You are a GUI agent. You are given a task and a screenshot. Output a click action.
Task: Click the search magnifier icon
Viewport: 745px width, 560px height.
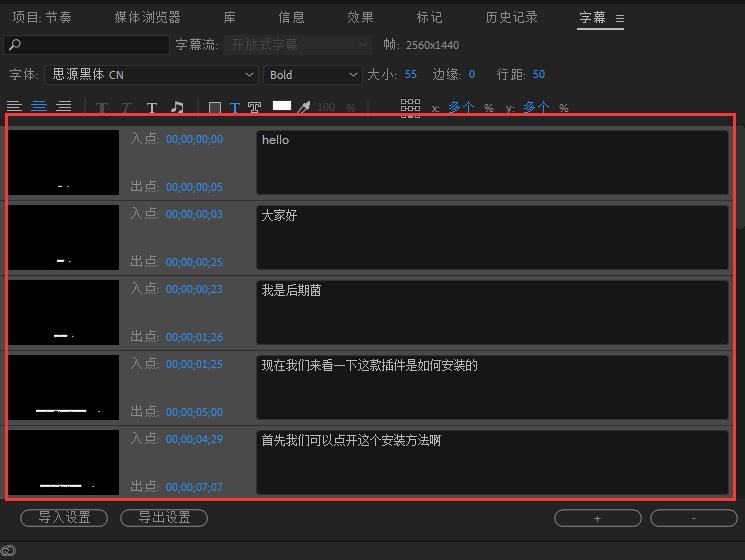(x=15, y=45)
